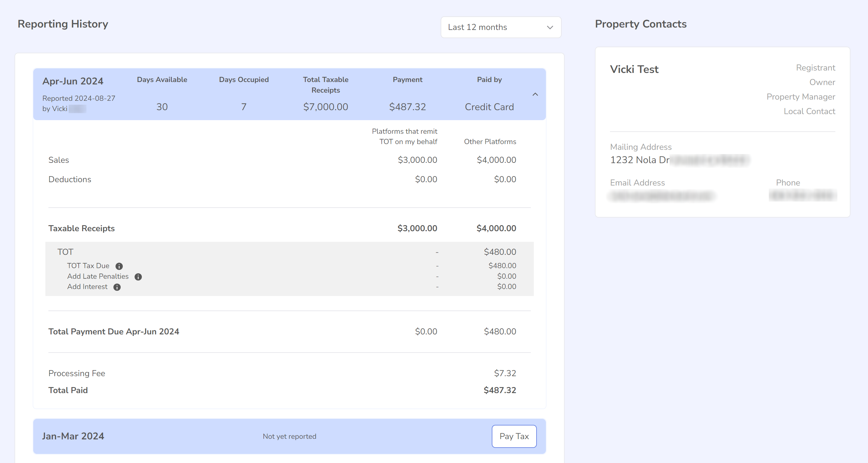Screen dimensions: 868x463
Task: Click the Local Contact role label
Action: pyautogui.click(x=809, y=111)
